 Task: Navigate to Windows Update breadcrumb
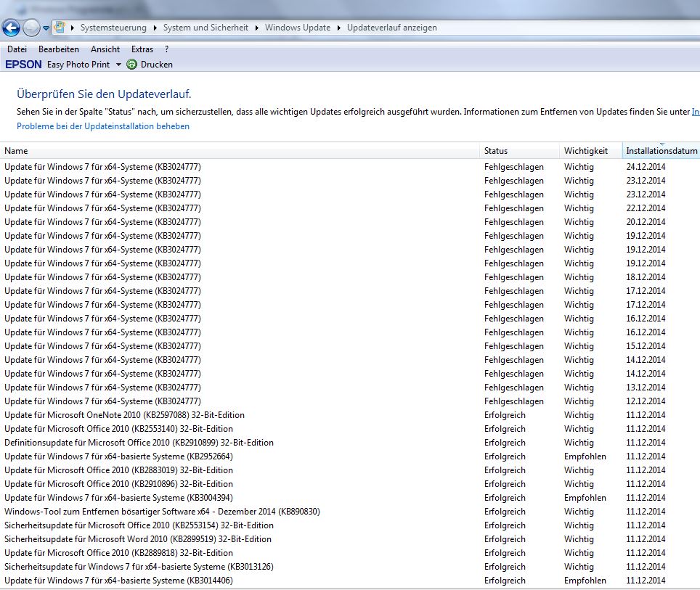298,28
